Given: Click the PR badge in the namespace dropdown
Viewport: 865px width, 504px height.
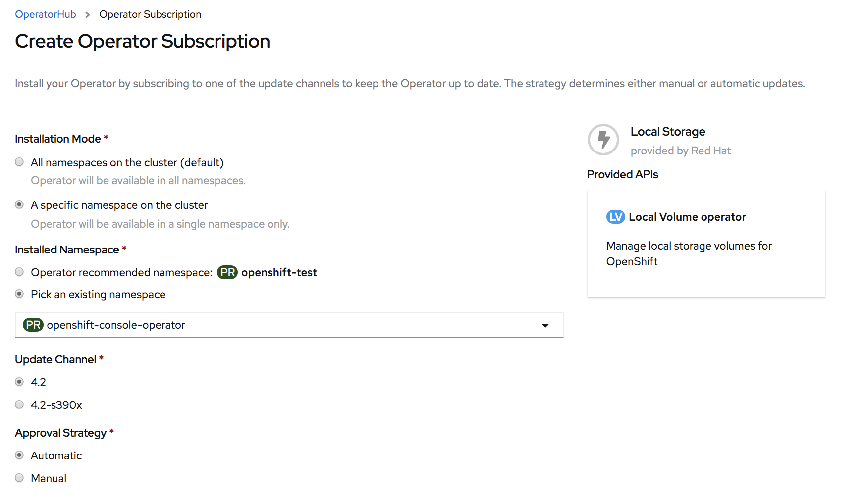Looking at the screenshot, I should coord(33,325).
